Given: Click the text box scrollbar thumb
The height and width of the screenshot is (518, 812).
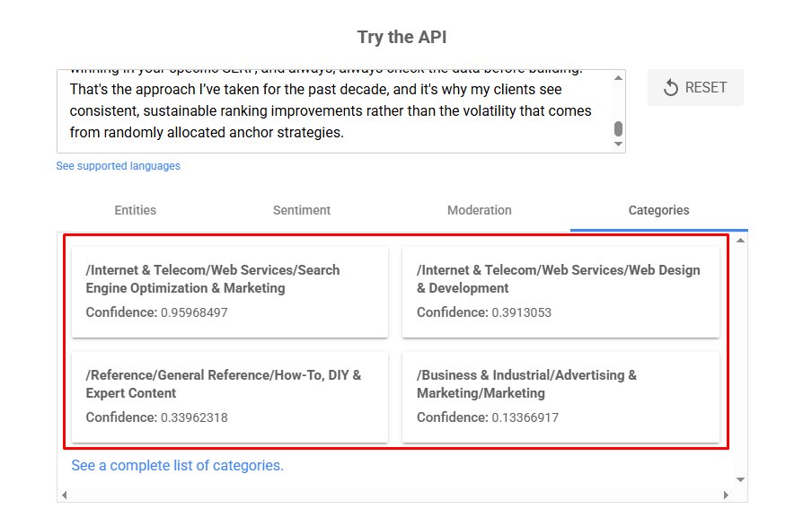Looking at the screenshot, I should coord(618,129).
